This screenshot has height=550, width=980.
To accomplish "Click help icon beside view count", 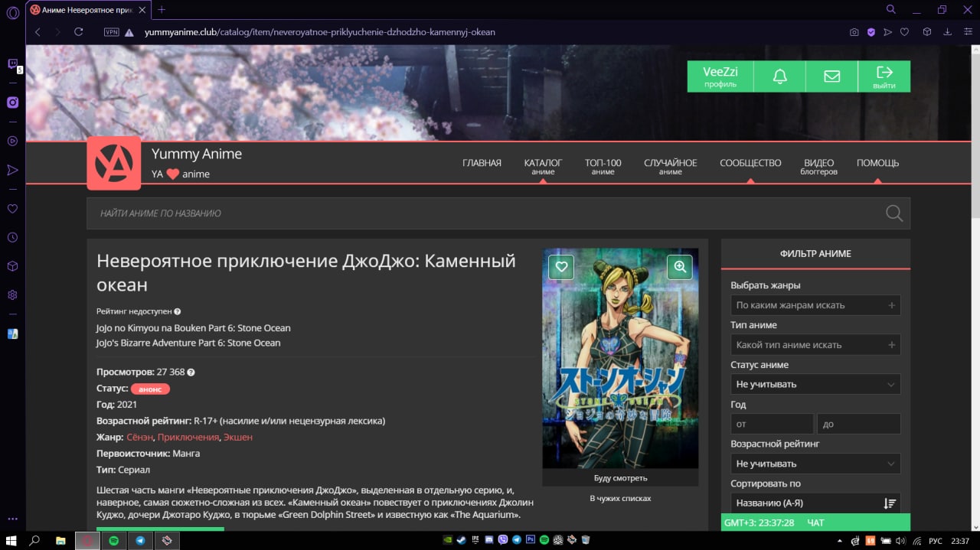I will [191, 373].
